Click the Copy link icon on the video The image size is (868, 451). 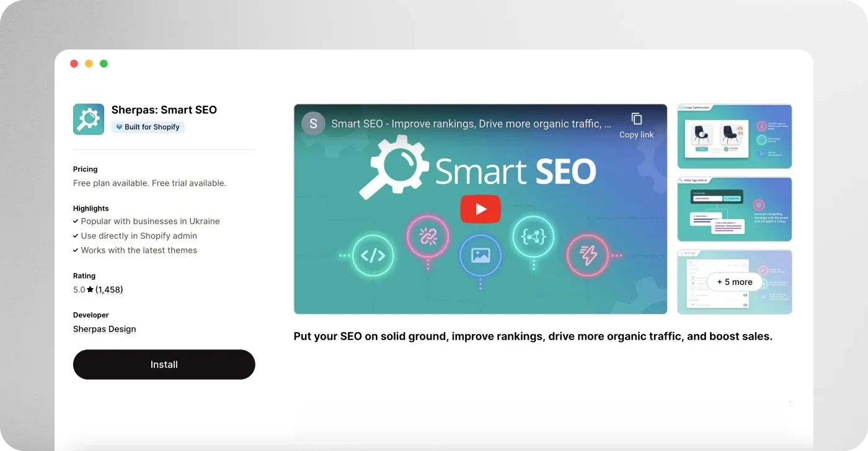pos(637,118)
